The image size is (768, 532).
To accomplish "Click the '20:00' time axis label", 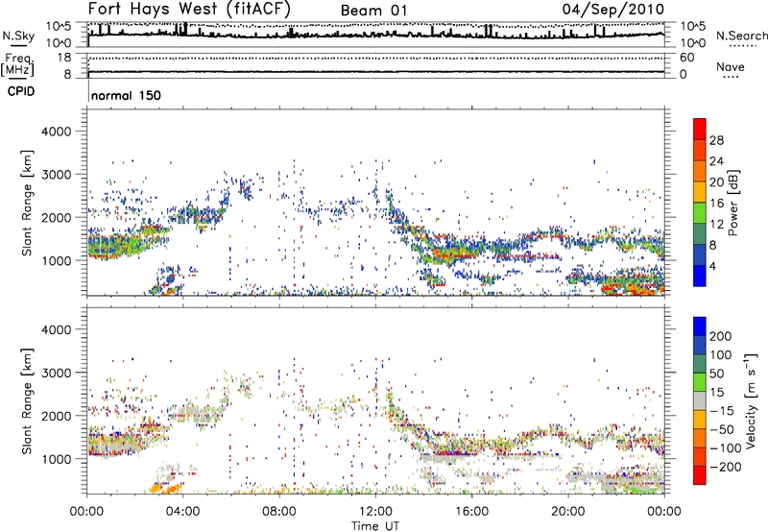I will (568, 512).
